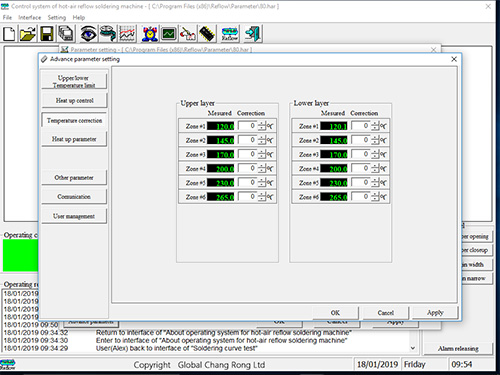Click the Lower layer group label
Screen dimensions: 500x375
point(311,103)
